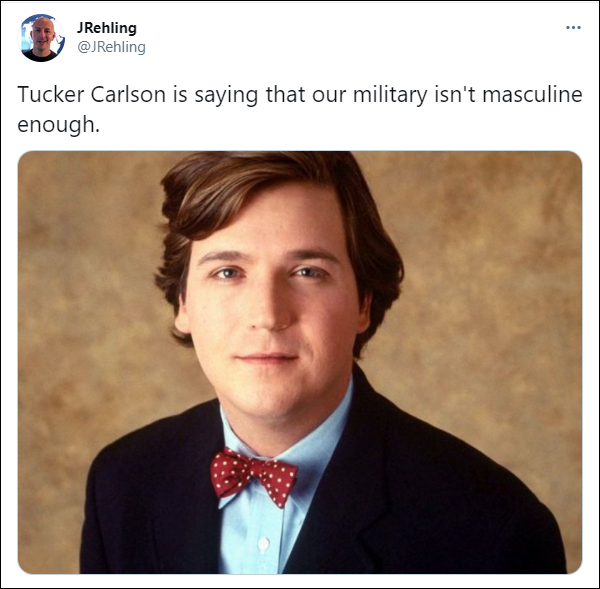Click the bold JRehling display name
This screenshot has width=600, height=589.
(x=107, y=27)
